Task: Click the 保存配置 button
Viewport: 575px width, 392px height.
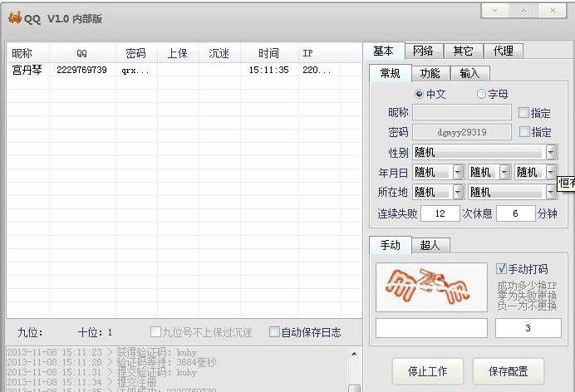Action: click(x=509, y=371)
